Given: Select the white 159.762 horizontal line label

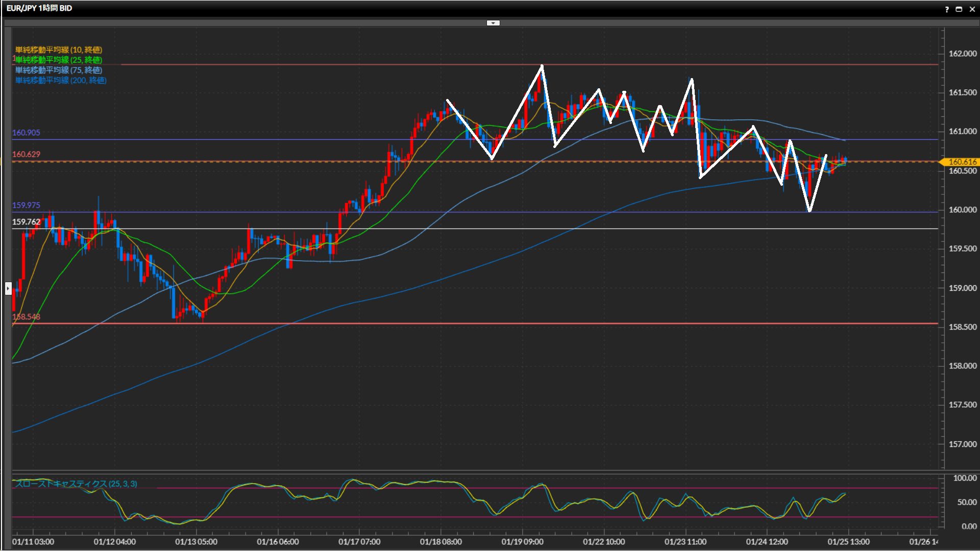Looking at the screenshot, I should click(26, 222).
